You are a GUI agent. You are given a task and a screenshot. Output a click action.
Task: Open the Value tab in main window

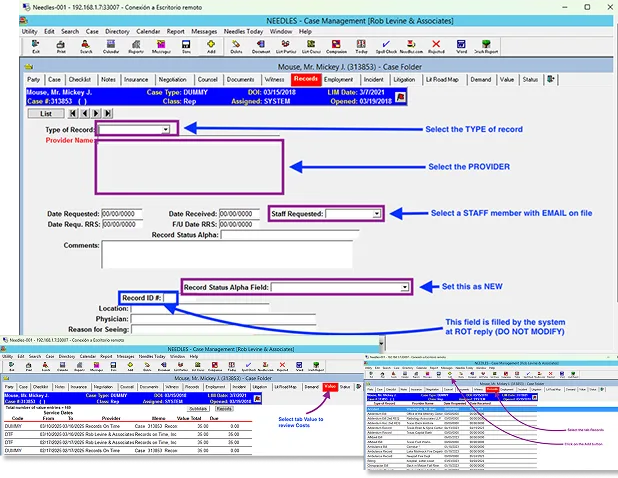coord(507,80)
